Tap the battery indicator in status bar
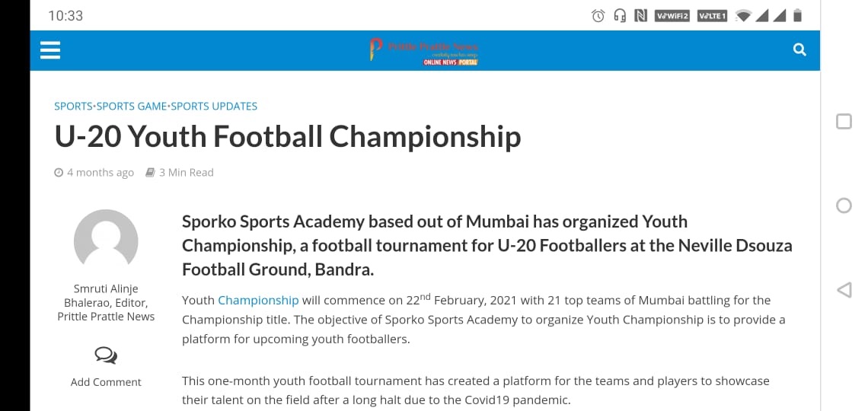The height and width of the screenshot is (411, 868). [797, 16]
